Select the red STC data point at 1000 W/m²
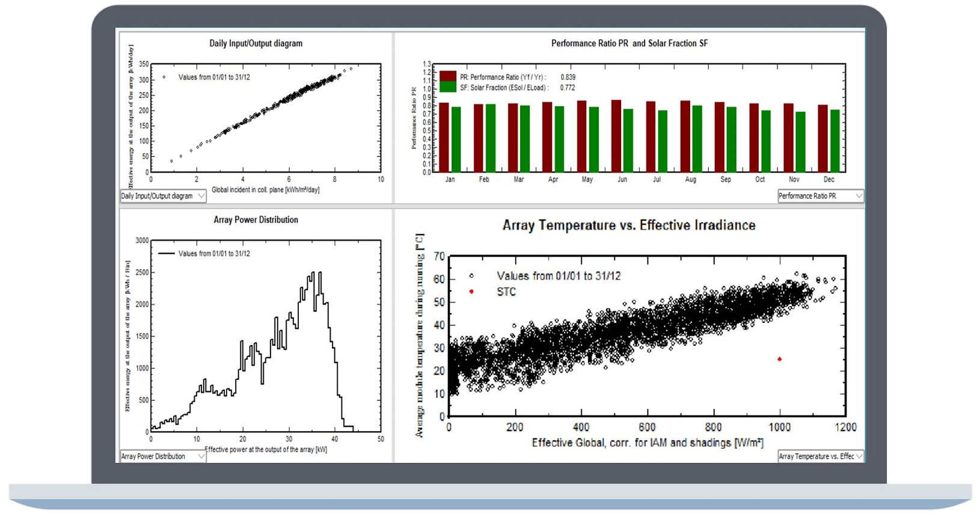 coord(780,359)
